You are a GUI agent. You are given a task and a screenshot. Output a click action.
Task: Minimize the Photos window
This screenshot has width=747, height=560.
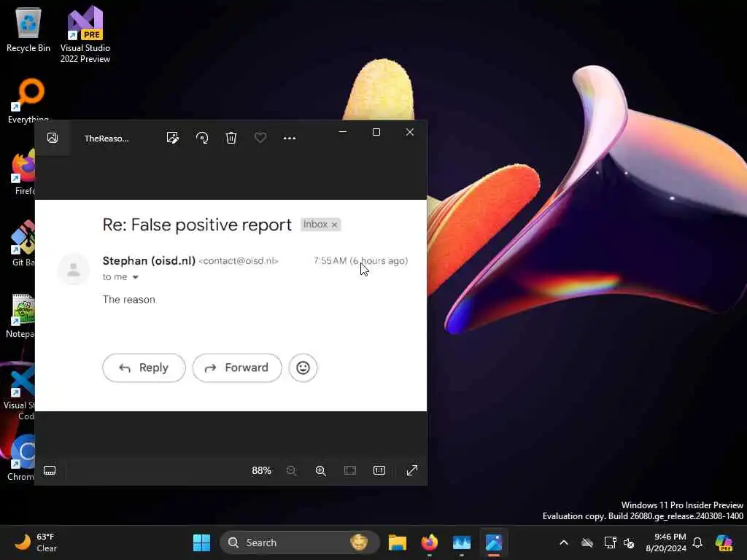click(343, 132)
